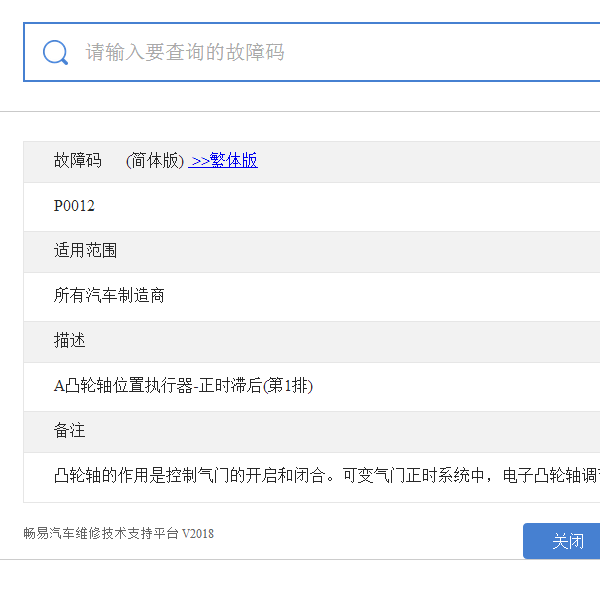The image size is (600, 593).
Task: Open the 繁体版 traditional Chinese link
Action: (x=223, y=160)
